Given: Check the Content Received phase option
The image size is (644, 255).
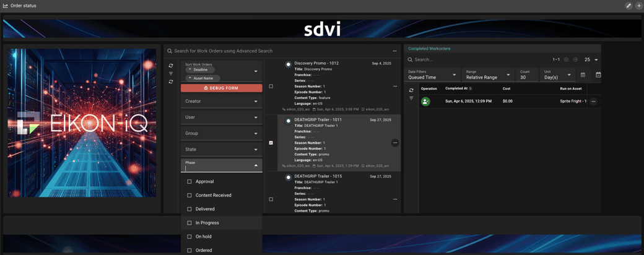Looking at the screenshot, I should pos(189,196).
